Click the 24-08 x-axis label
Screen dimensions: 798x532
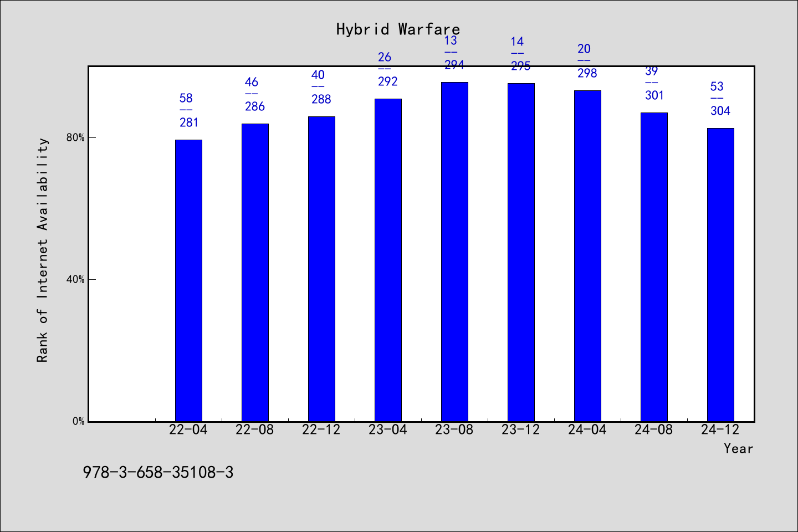(x=654, y=429)
